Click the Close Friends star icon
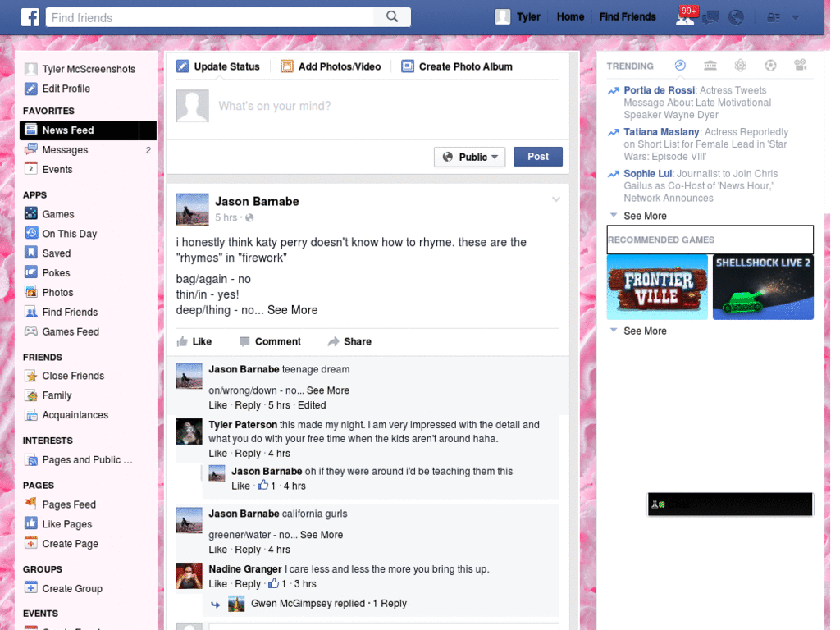This screenshot has width=840, height=630. pos(31,376)
